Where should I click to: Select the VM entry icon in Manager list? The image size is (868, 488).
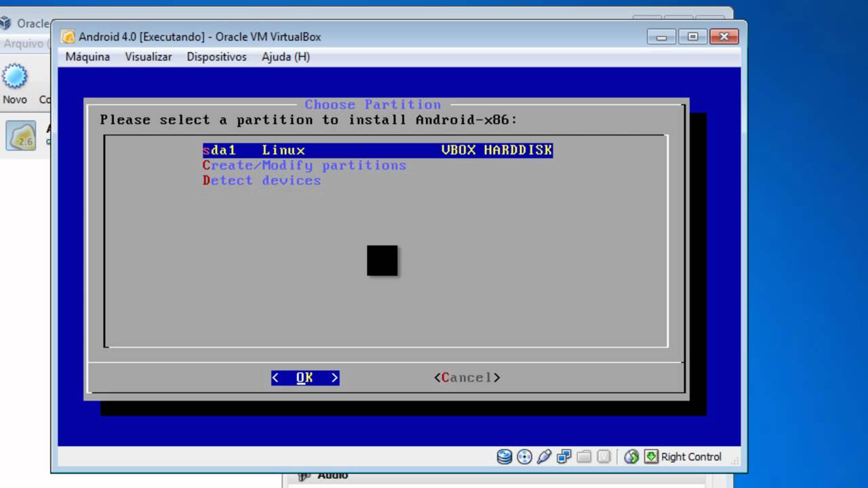coord(20,136)
